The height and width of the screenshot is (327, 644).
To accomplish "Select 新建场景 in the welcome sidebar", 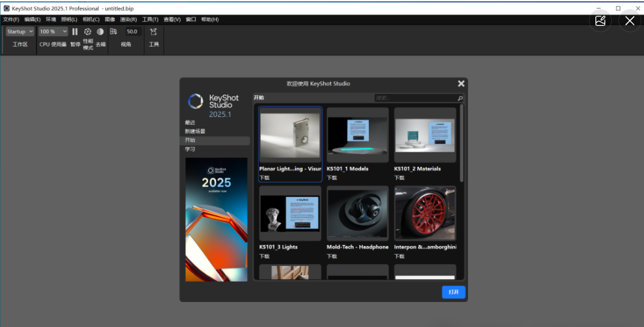I will point(195,131).
